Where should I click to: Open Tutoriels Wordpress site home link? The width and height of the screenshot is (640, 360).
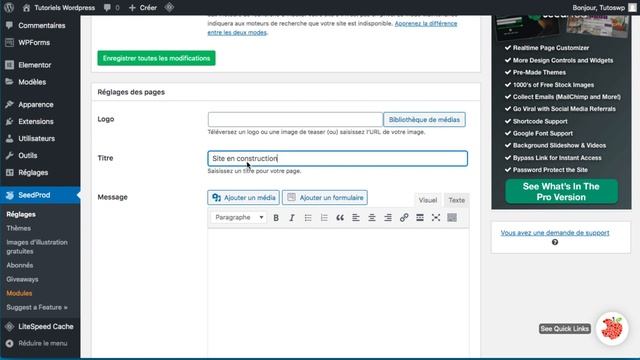[x=59, y=7]
